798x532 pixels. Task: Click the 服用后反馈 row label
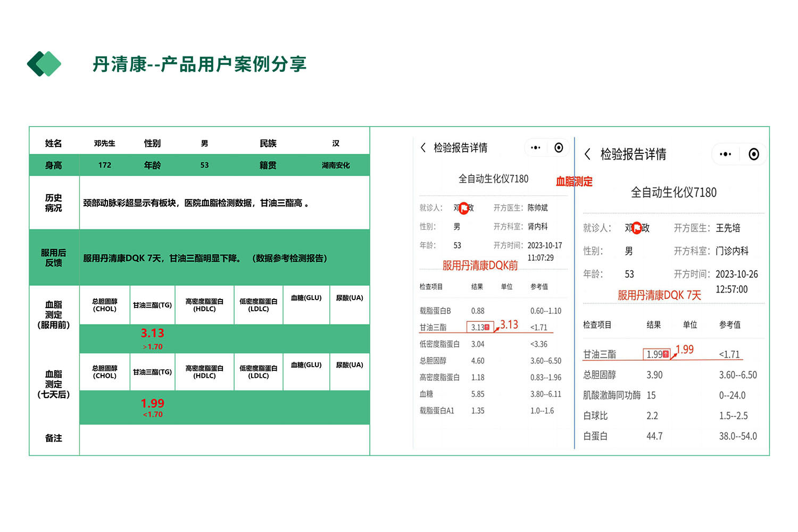click(54, 257)
